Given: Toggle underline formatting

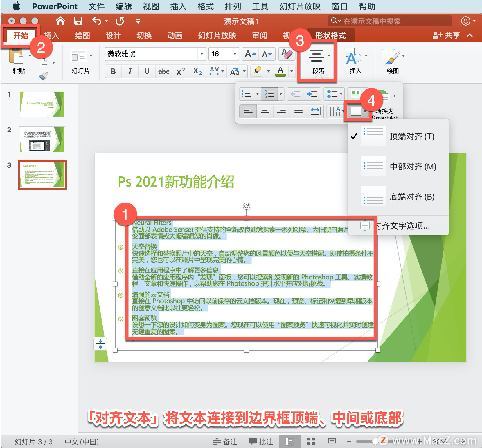Looking at the screenshot, I should (x=147, y=71).
